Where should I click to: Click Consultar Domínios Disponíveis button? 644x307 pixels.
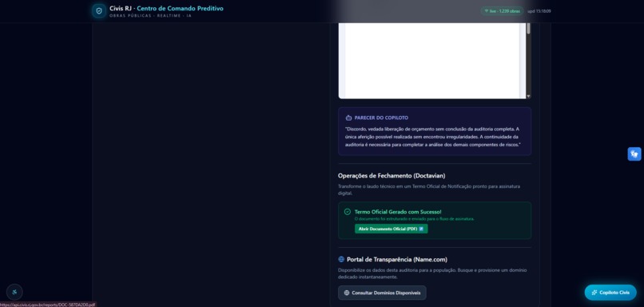click(x=382, y=293)
